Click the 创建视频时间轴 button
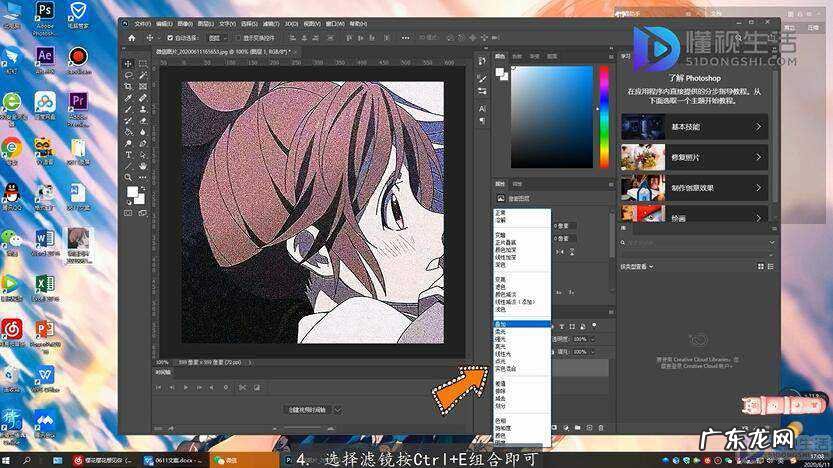833x468 pixels. pyautogui.click(x=306, y=409)
